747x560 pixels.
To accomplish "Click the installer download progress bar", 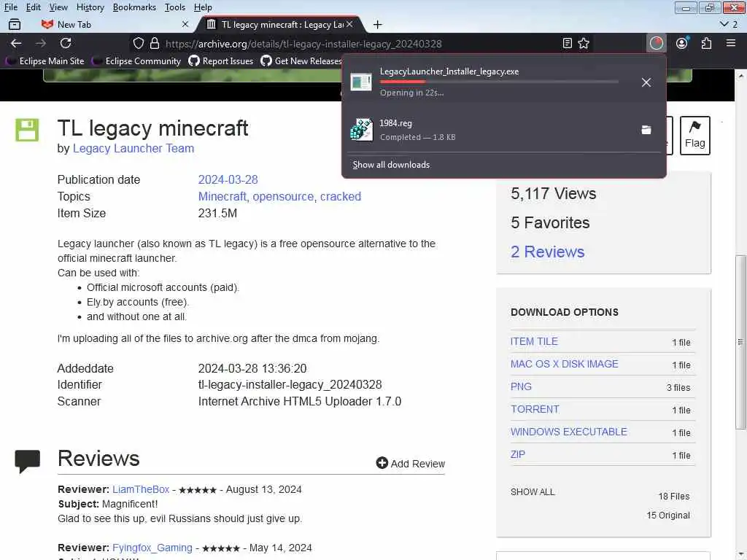I will click(x=499, y=82).
